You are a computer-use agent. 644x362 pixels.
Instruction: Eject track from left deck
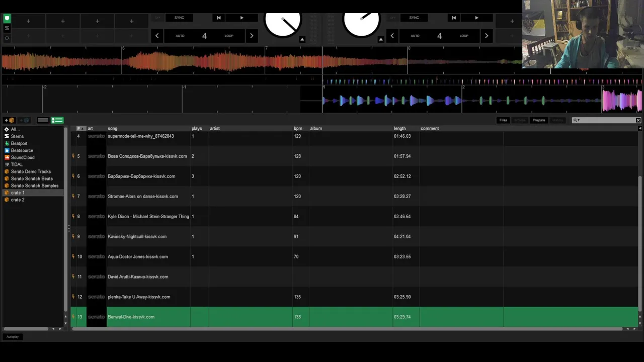302,39
